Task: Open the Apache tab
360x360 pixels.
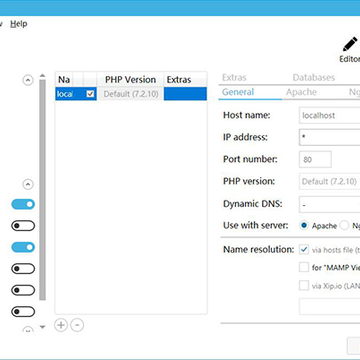Action: [x=301, y=92]
